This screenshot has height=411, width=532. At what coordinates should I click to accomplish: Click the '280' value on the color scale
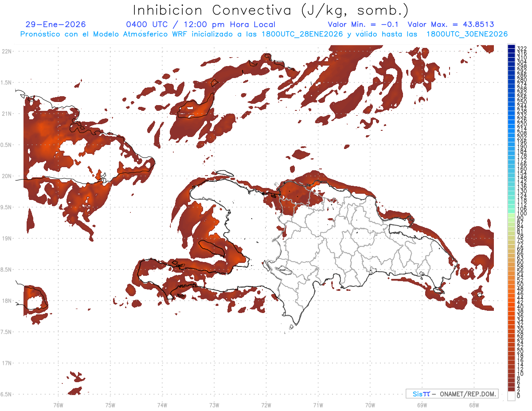click(522, 80)
